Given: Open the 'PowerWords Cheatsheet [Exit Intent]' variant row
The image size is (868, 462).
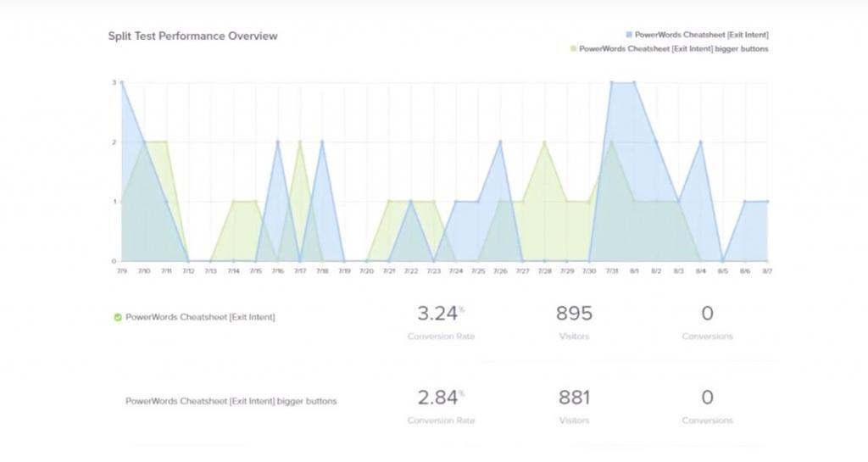Looking at the screenshot, I should [x=200, y=318].
